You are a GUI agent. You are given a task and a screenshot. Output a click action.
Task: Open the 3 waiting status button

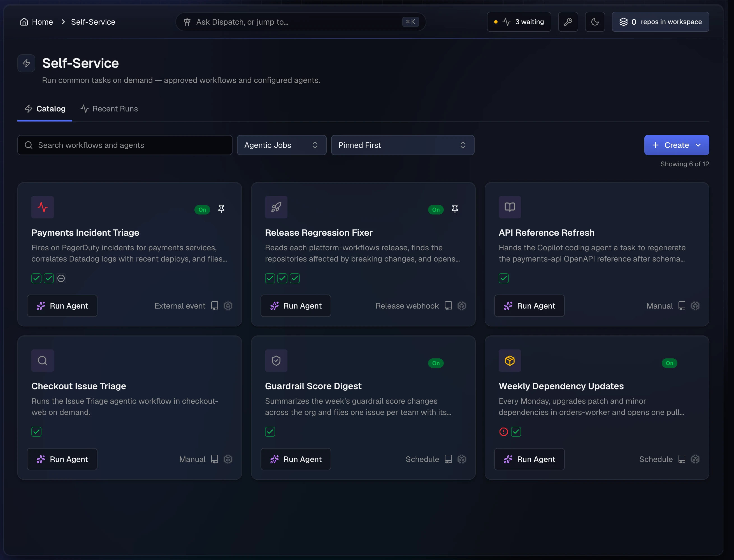519,22
